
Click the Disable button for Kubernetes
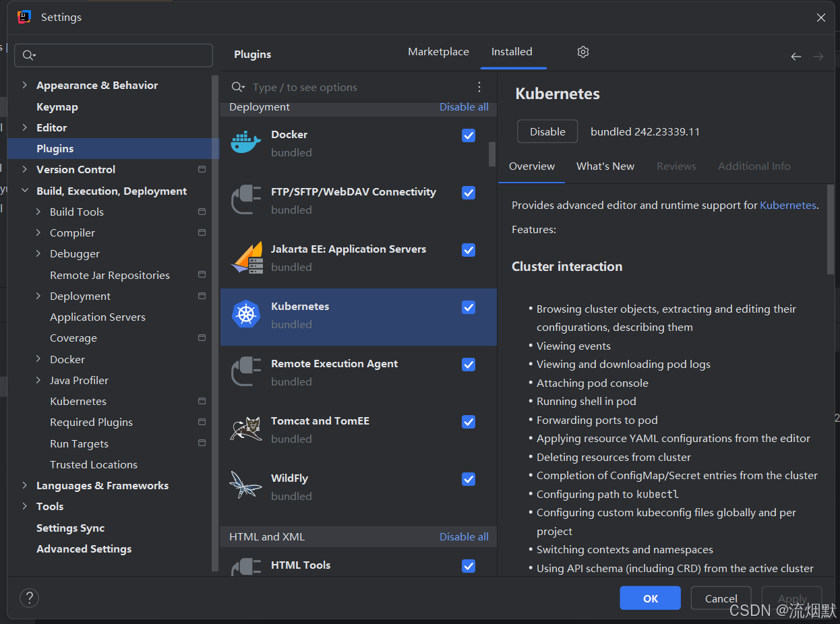(547, 131)
